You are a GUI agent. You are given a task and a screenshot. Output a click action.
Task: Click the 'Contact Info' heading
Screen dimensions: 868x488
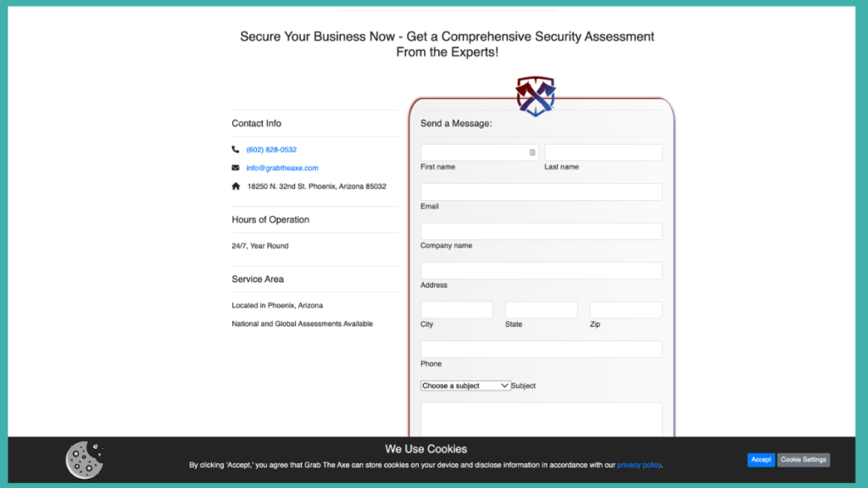(x=256, y=124)
